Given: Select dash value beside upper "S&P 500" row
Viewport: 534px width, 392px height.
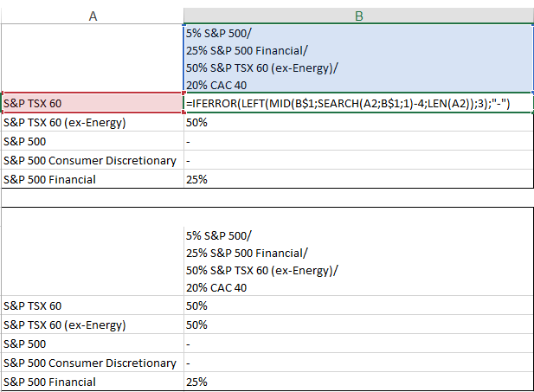Looking at the screenshot, I should pos(188,142).
